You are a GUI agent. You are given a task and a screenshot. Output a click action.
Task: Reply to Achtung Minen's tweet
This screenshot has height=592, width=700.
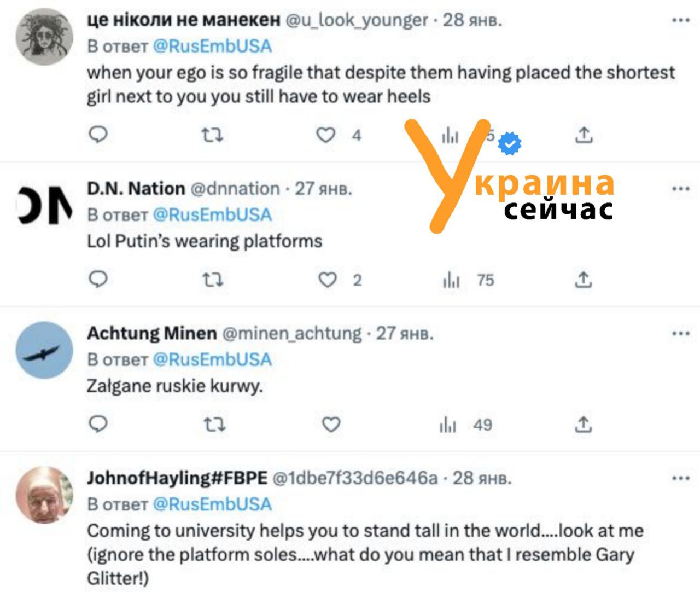pyautogui.click(x=98, y=424)
